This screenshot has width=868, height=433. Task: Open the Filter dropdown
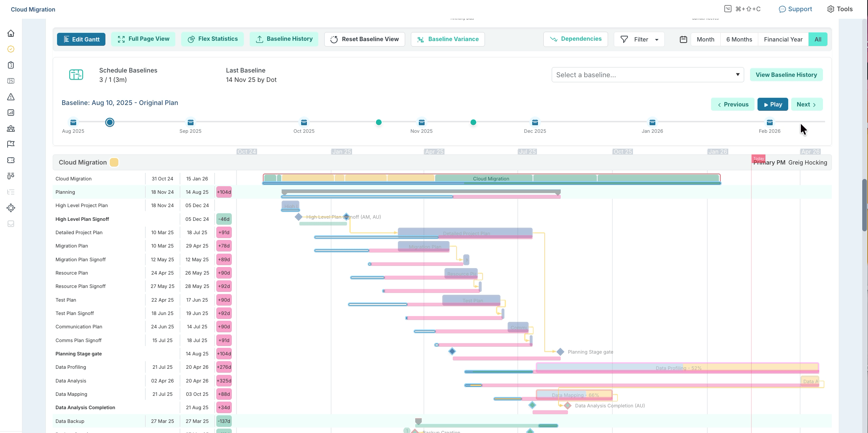(639, 39)
